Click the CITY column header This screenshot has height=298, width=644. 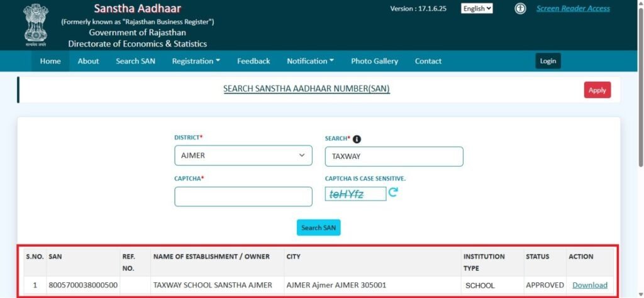tap(293, 257)
